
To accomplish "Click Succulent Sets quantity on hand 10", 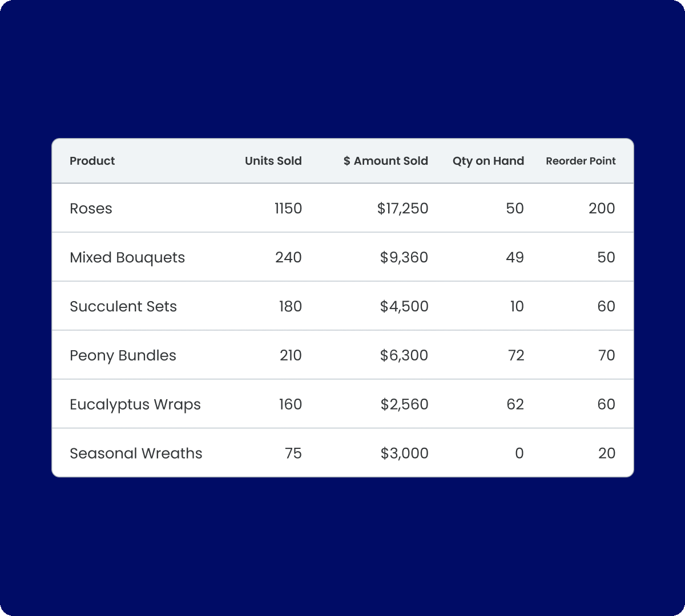I will (516, 306).
